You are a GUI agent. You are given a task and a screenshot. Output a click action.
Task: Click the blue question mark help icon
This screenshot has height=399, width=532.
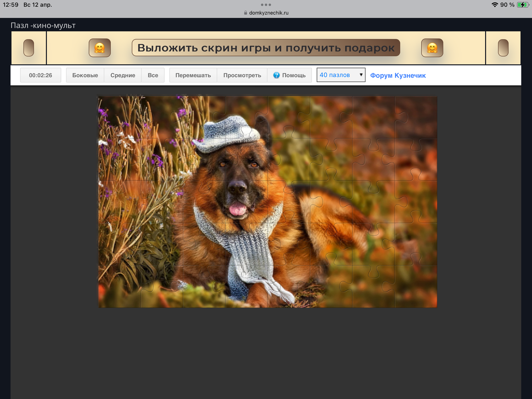click(x=276, y=75)
